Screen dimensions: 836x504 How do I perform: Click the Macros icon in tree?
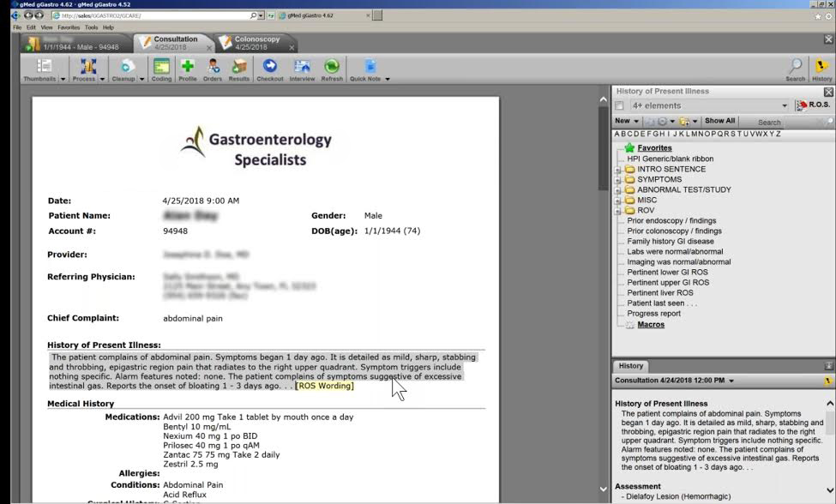pos(629,325)
